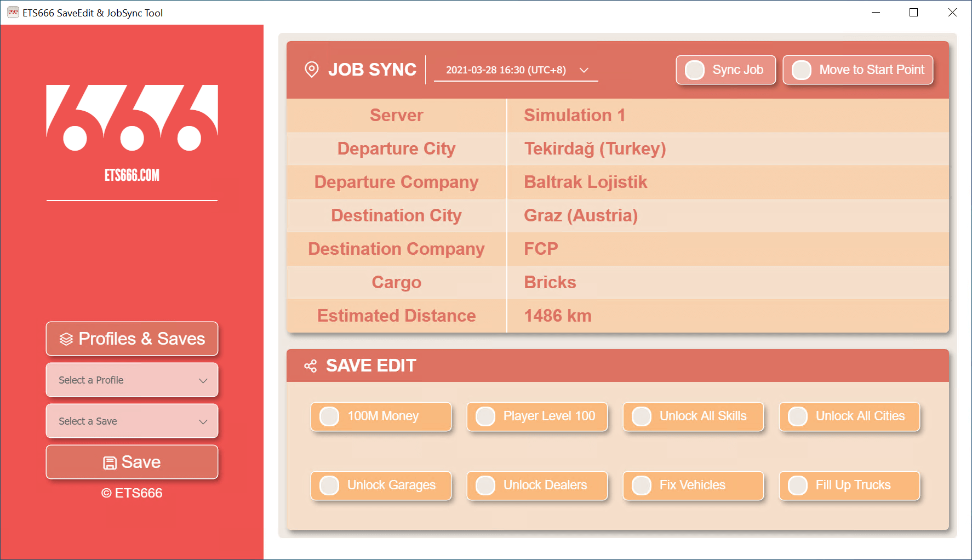
Task: Toggle the Sync Job option
Action: tap(695, 70)
